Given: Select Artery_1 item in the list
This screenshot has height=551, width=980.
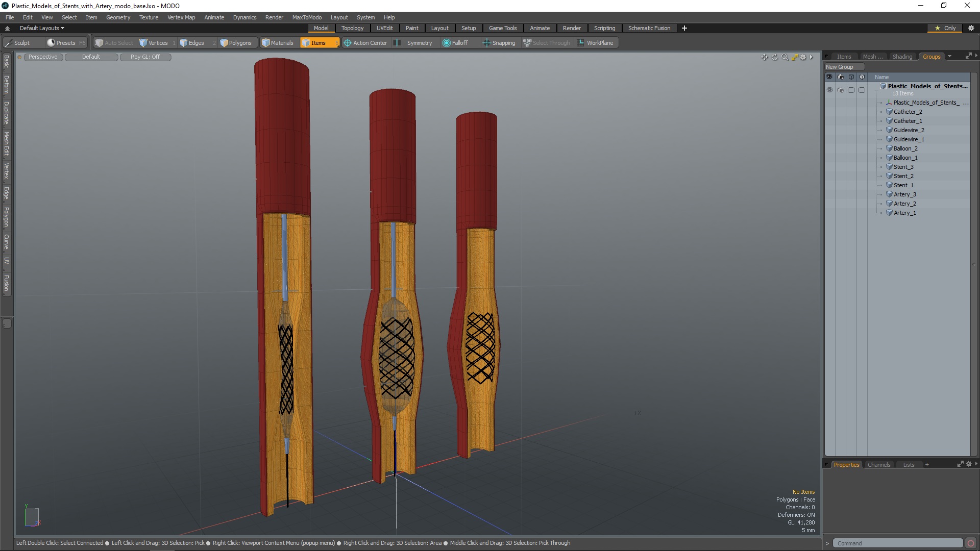Looking at the screenshot, I should 904,213.
